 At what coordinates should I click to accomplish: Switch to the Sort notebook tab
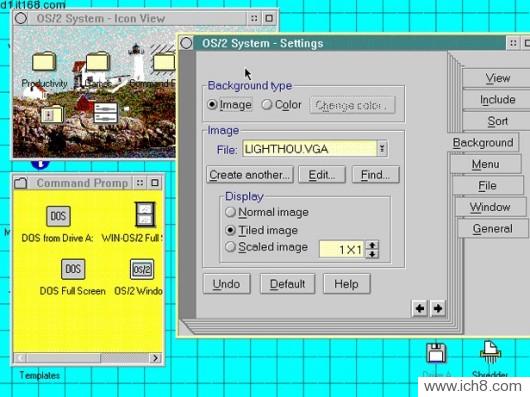coord(497,121)
